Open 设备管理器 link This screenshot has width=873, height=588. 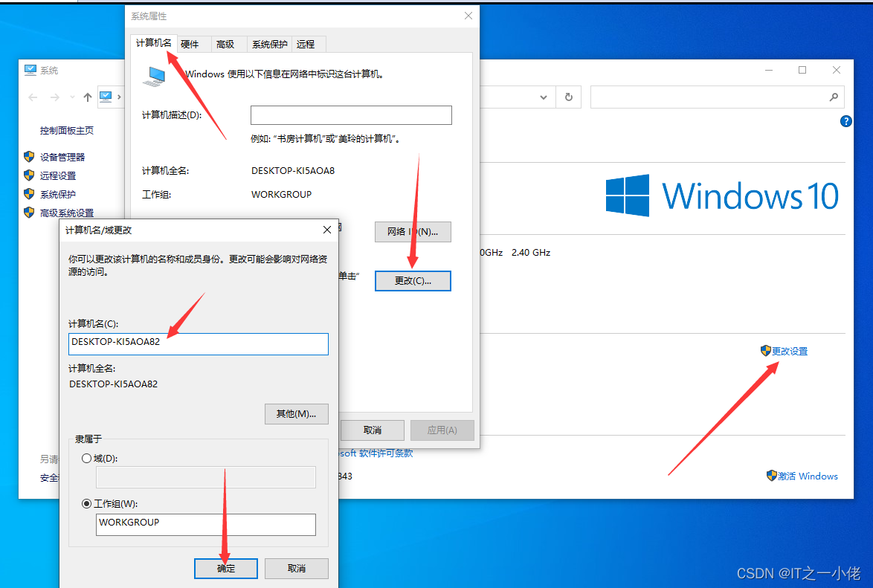pyautogui.click(x=62, y=157)
